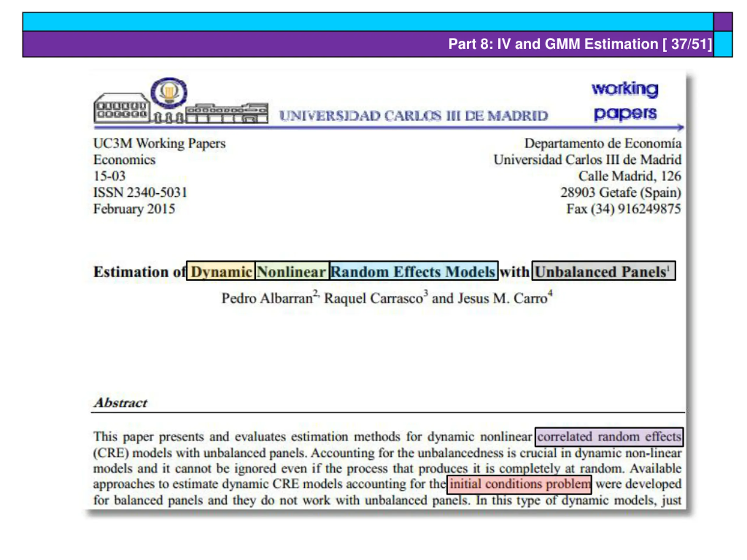Click the highlighted word 'Nonlinear' in title

[x=292, y=271]
